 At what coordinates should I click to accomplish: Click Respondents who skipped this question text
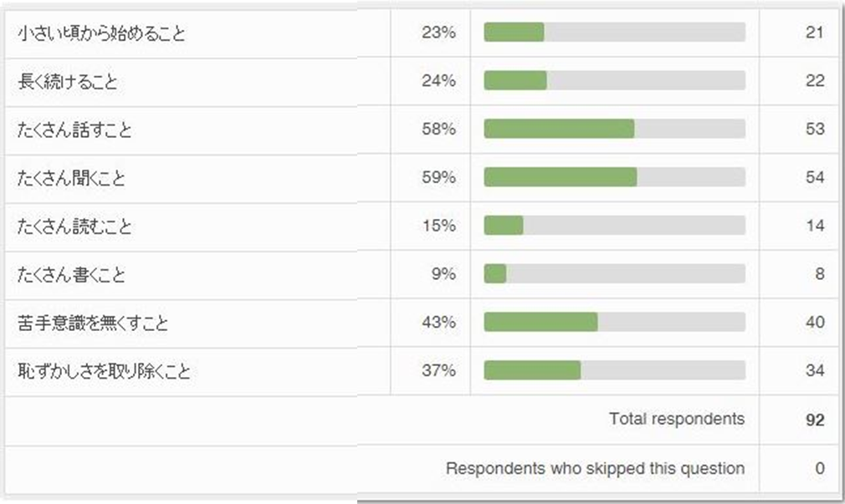595,468
